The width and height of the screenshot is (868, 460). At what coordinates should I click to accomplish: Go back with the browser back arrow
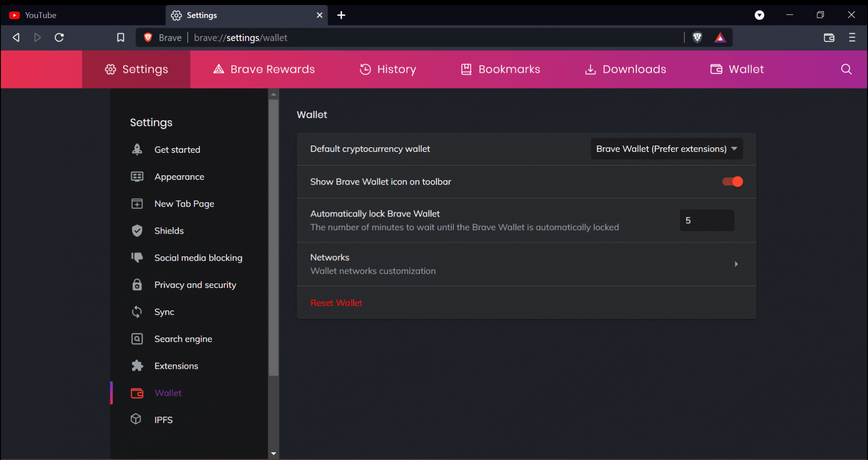16,38
